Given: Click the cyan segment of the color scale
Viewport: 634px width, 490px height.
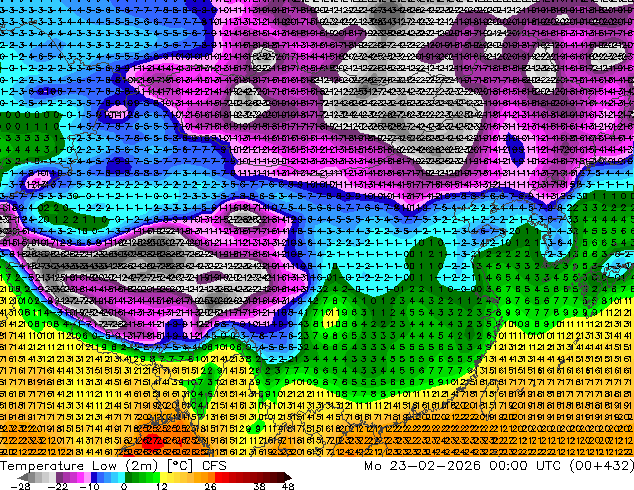Looking at the screenshot, I should 121,477.
